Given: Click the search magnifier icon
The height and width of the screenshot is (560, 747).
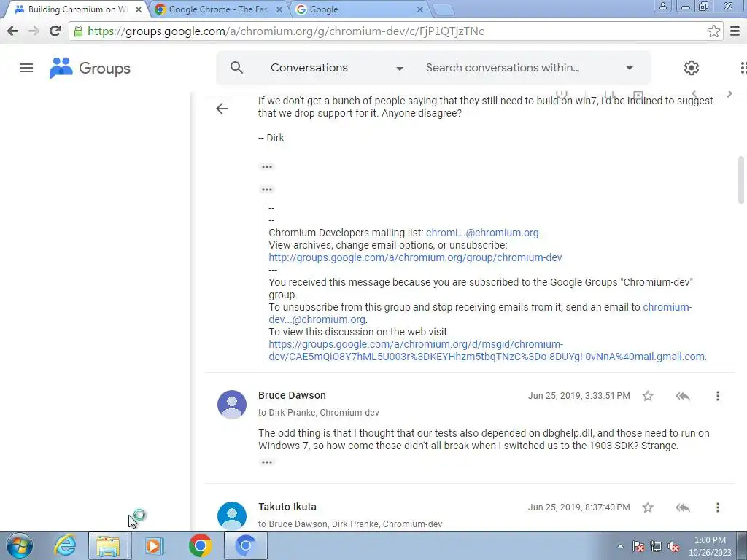Looking at the screenshot, I should click(237, 68).
